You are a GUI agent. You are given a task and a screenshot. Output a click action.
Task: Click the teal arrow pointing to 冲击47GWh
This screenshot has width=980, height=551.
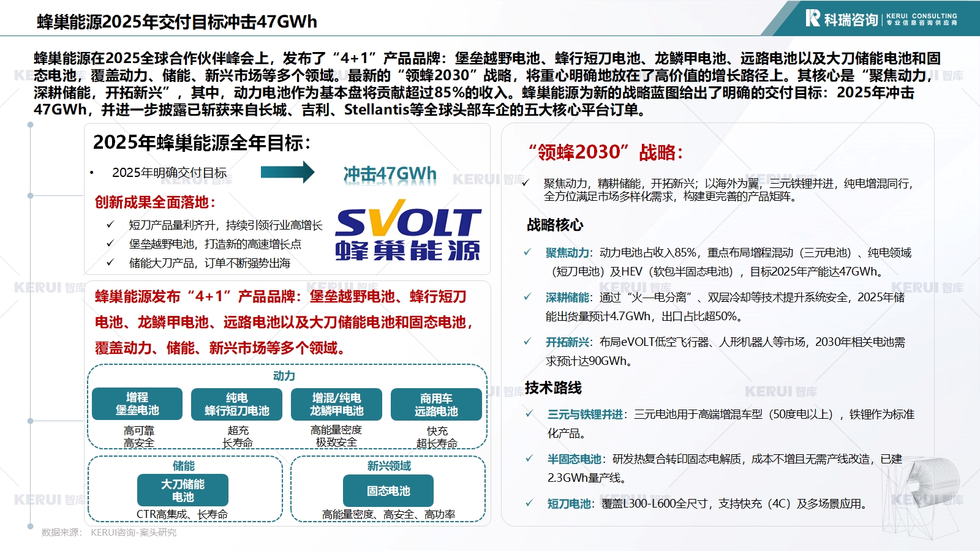[287, 173]
